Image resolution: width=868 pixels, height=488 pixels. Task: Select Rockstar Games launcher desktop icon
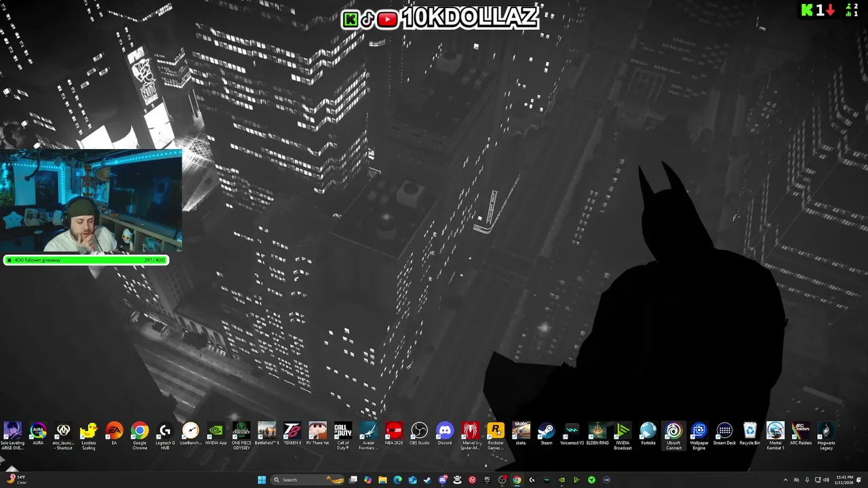496,436
